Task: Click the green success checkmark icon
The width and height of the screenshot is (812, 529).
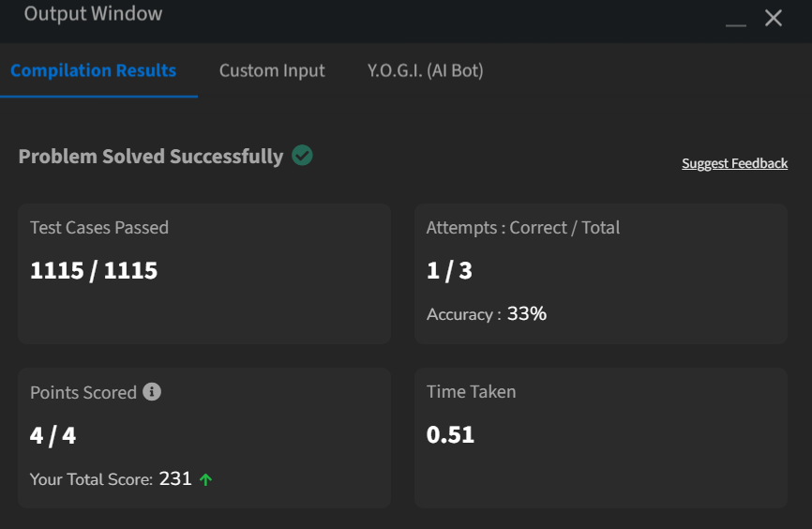Action: point(302,156)
